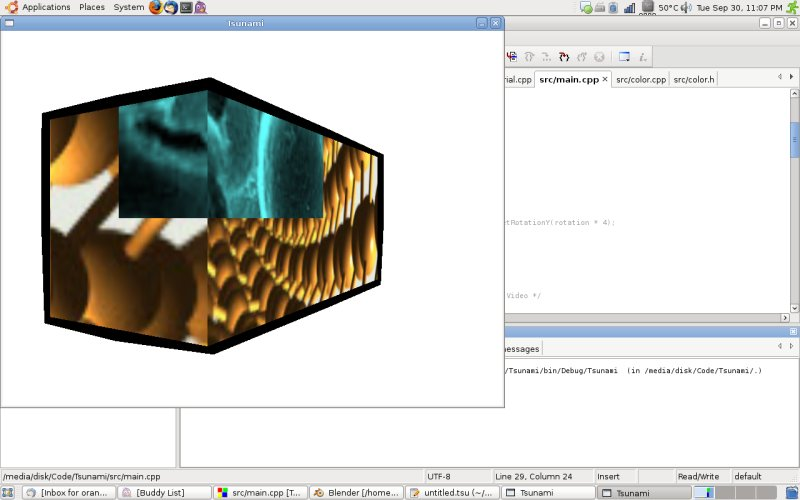The width and height of the screenshot is (800, 500).
Task: Click the green running-man logout icon
Action: pyautogui.click(x=791, y=7)
